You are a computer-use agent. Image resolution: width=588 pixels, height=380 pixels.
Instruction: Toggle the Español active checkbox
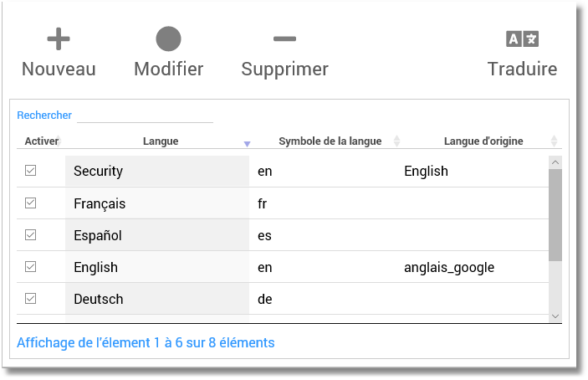pos(31,235)
